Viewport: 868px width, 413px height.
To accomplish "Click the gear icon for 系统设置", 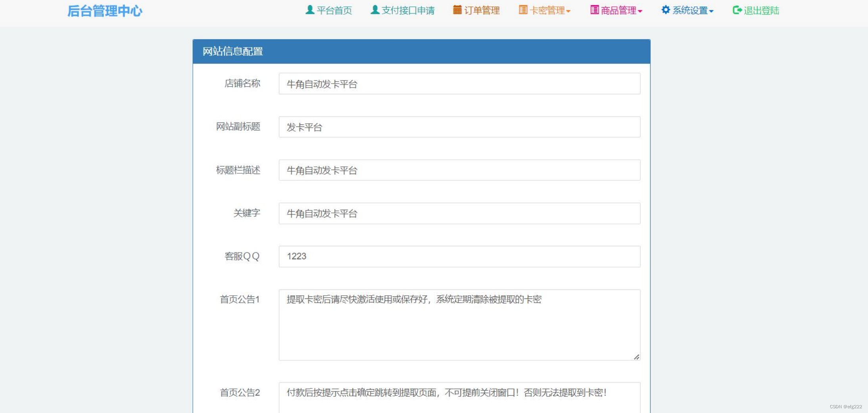I will pyautogui.click(x=665, y=10).
